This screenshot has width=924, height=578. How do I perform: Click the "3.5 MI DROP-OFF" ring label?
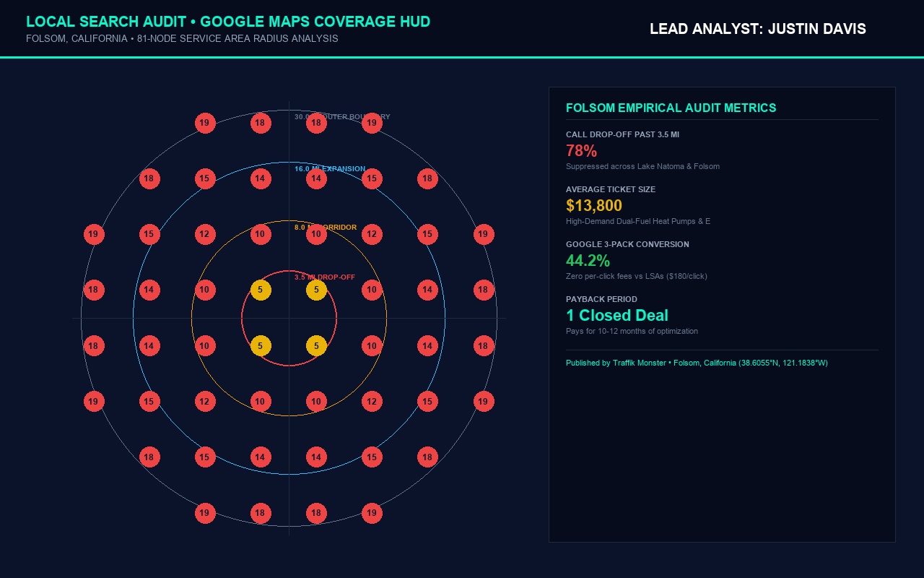pos(325,277)
